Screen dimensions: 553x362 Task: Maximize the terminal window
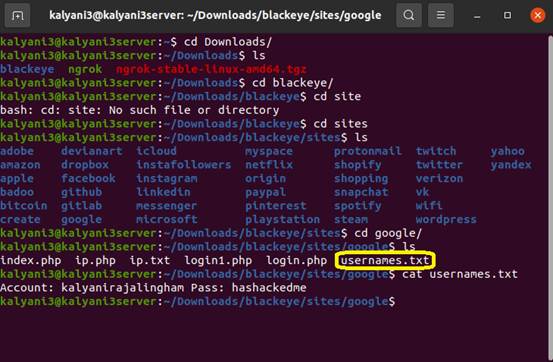pyautogui.click(x=508, y=16)
